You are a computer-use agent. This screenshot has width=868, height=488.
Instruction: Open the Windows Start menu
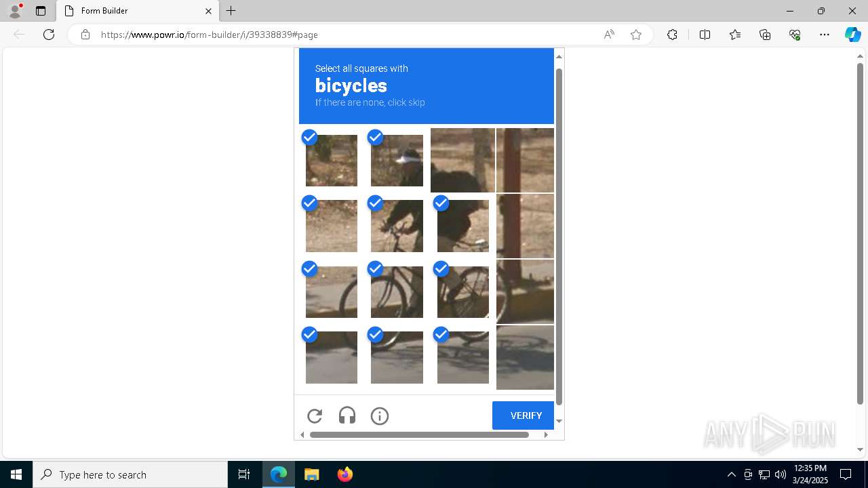16,474
